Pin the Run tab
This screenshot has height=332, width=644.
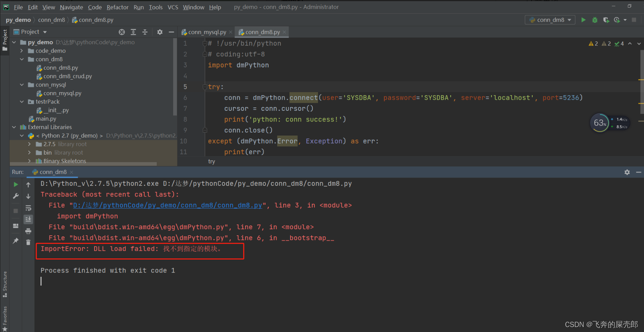[x=16, y=241]
